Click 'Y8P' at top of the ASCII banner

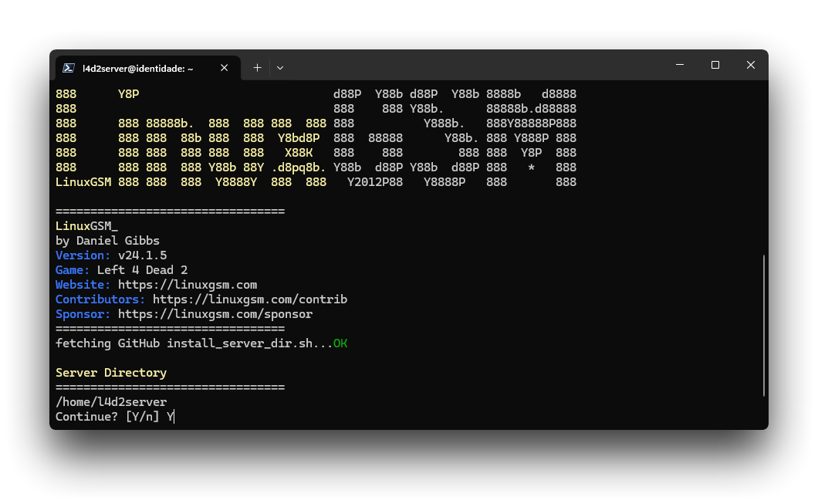click(x=128, y=94)
